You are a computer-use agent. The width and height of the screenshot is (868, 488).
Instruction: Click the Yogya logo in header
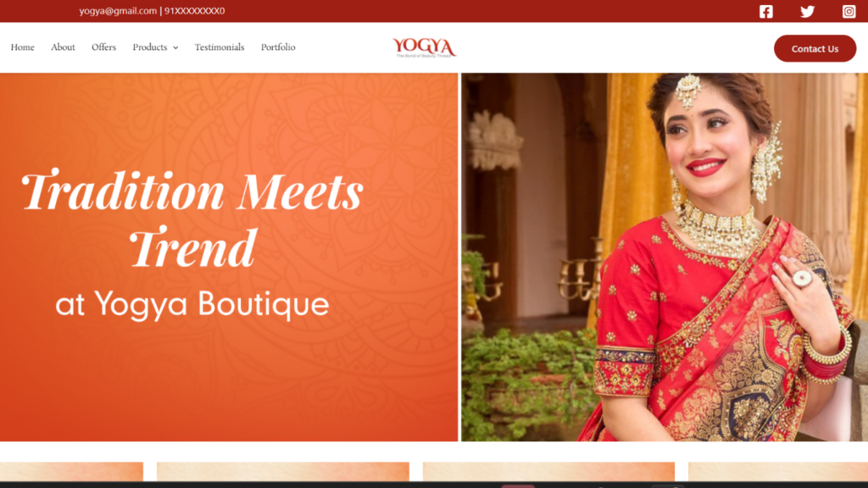[425, 47]
